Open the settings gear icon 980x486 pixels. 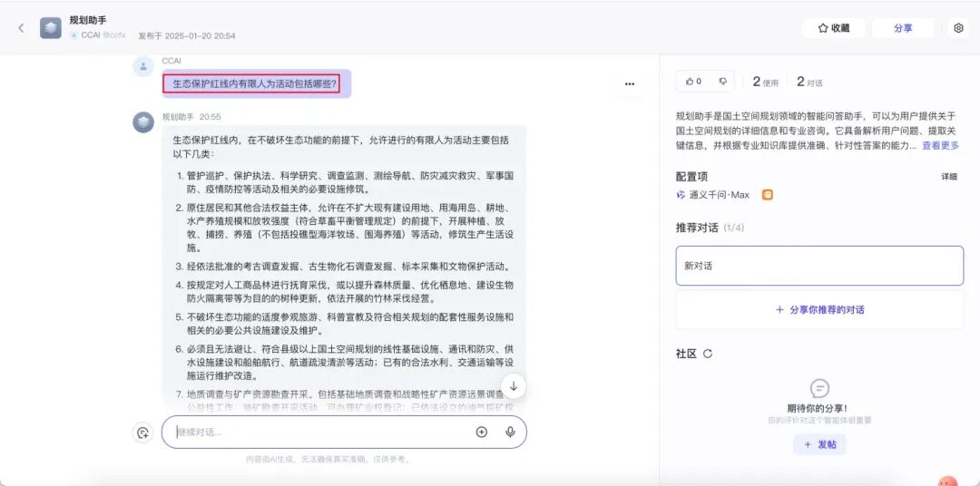point(958,28)
